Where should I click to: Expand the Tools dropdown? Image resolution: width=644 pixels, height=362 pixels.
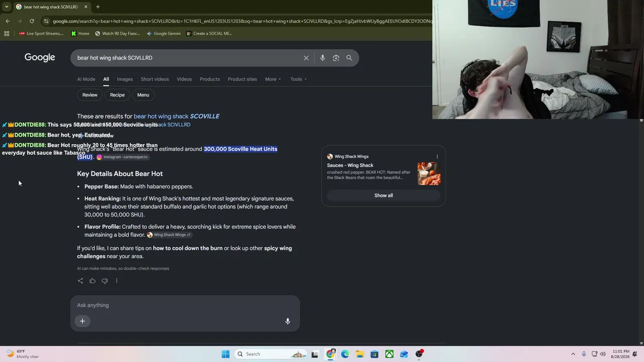point(298,79)
